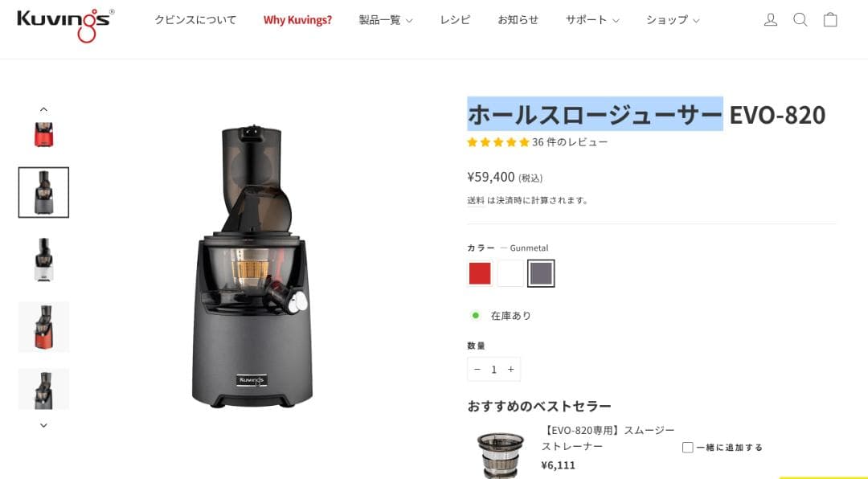The width and height of the screenshot is (868, 479).
Task: Select the white color swatch
Action: click(510, 273)
